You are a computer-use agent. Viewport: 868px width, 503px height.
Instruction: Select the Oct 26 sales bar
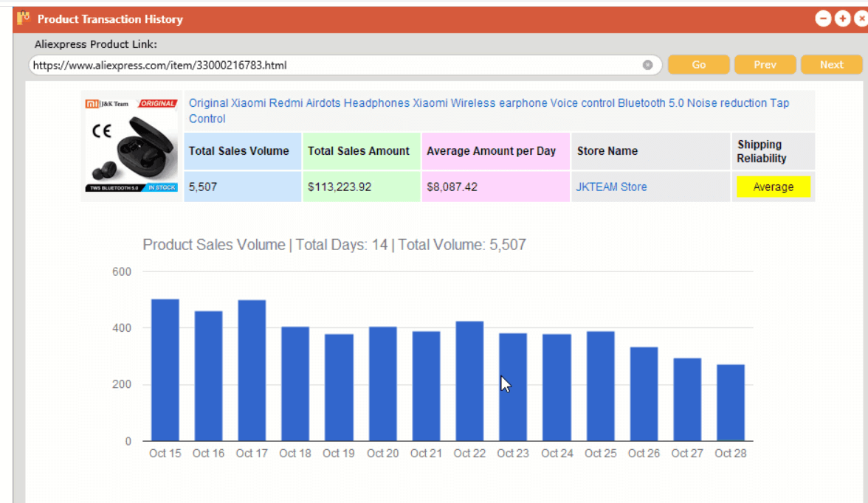click(x=644, y=394)
